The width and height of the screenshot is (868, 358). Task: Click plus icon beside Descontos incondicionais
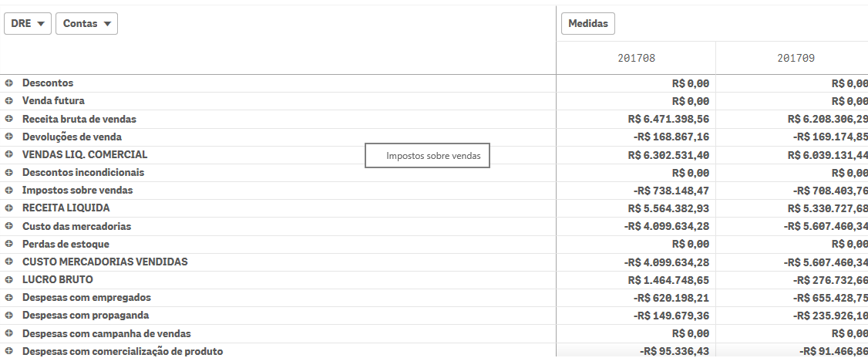pos(9,172)
